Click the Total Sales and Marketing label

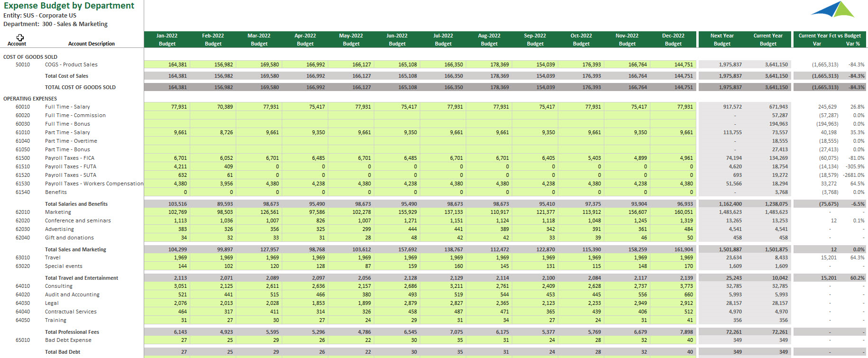point(75,249)
